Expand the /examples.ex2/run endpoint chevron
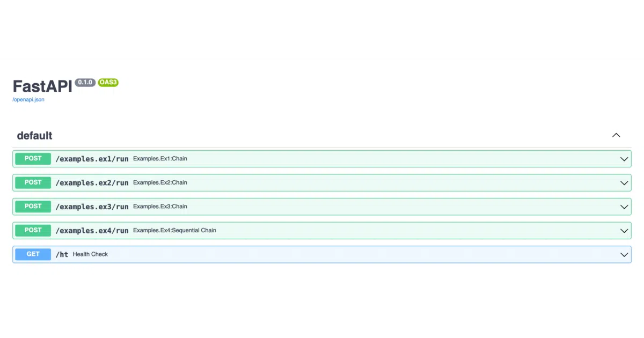Viewport: 644px width, 338px height. 624,183
